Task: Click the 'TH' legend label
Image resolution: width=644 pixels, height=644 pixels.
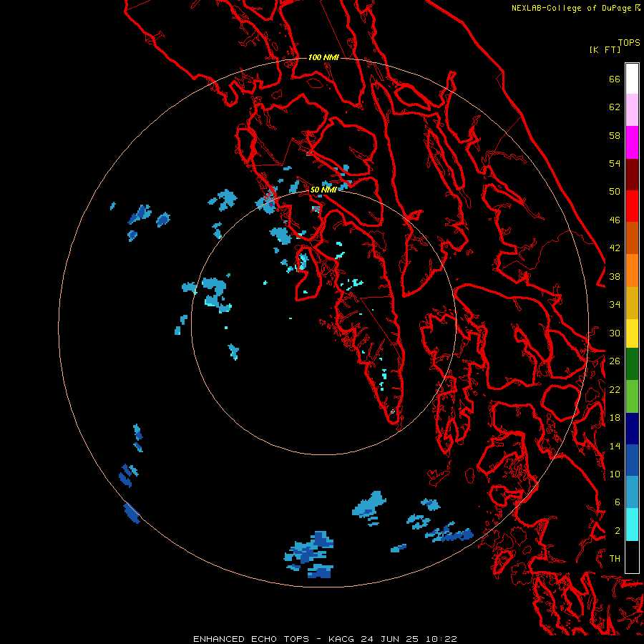Action: click(615, 559)
